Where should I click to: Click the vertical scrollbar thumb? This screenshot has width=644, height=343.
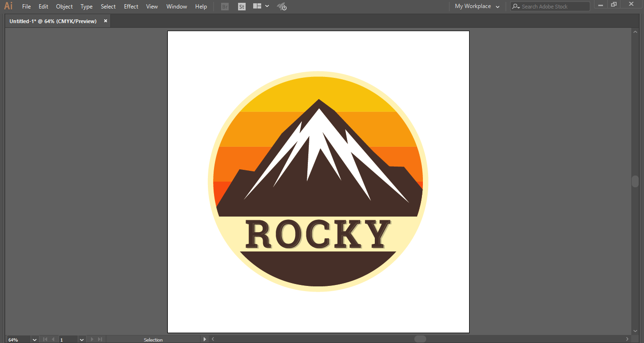[x=635, y=182]
